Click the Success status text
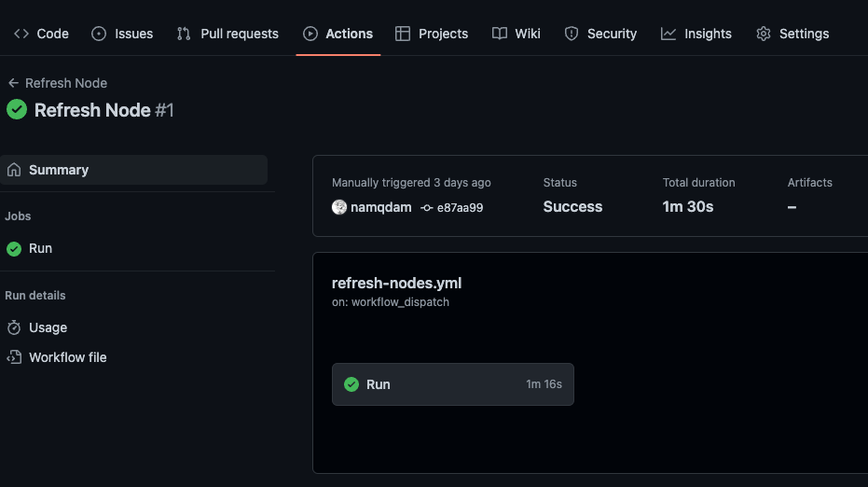The width and height of the screenshot is (868, 487). (x=572, y=207)
